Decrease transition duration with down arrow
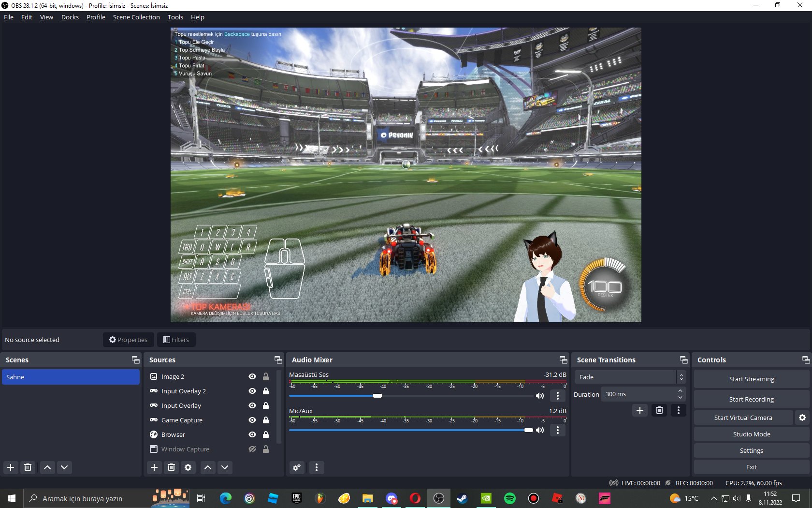 point(681,398)
